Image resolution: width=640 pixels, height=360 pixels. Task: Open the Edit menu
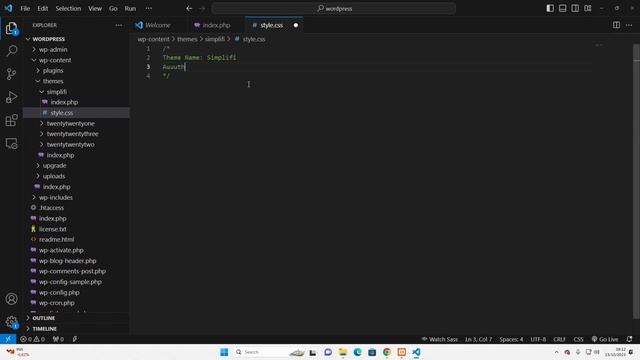click(x=42, y=8)
